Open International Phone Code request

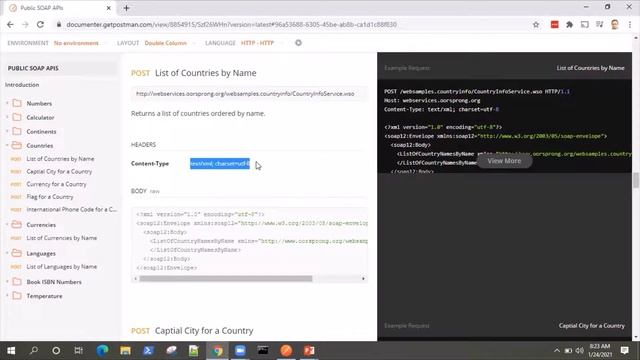pos(71,209)
